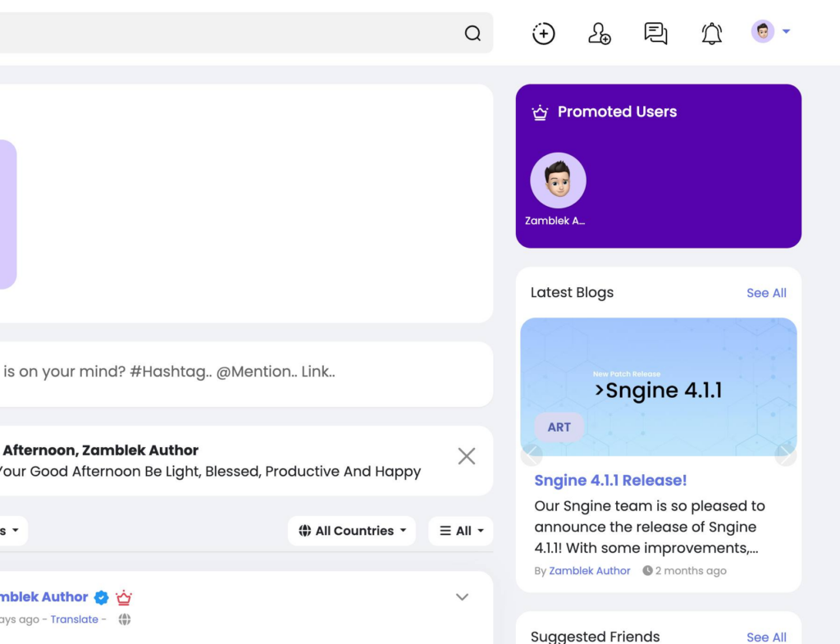The width and height of the screenshot is (840, 644).
Task: Click See All for Suggested Friends
Action: (766, 637)
